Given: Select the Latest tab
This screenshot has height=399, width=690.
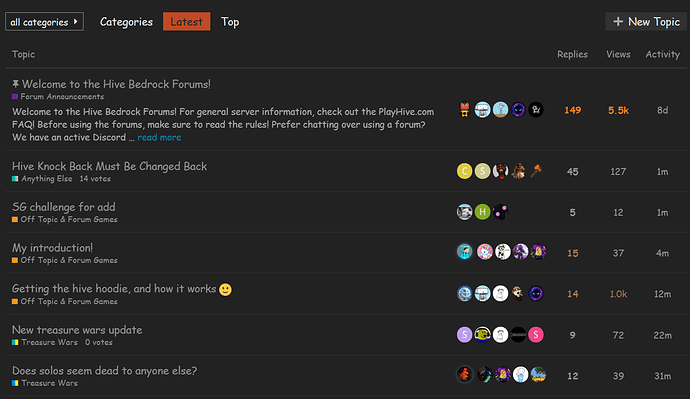Looking at the screenshot, I should pos(187,22).
